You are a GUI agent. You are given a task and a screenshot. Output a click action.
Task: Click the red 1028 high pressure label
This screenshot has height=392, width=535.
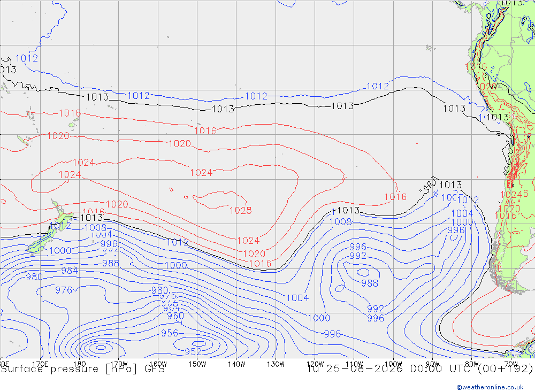click(x=241, y=211)
